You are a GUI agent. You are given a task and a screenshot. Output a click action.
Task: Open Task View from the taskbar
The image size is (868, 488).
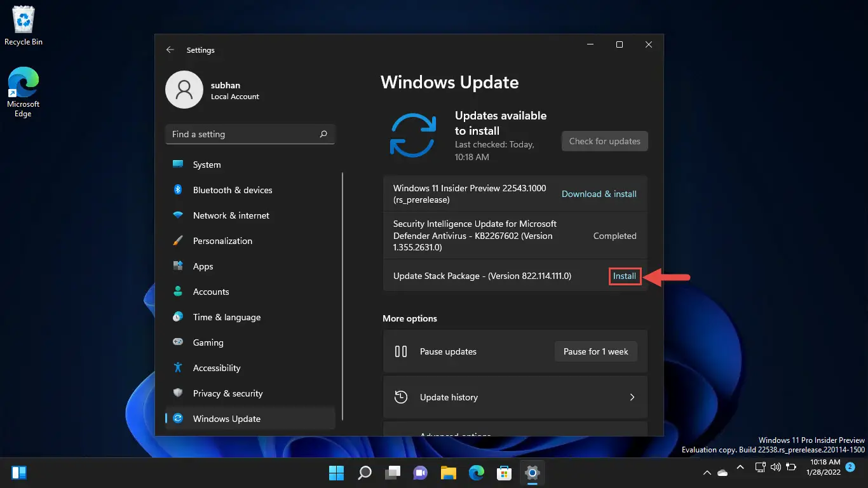pyautogui.click(x=393, y=473)
